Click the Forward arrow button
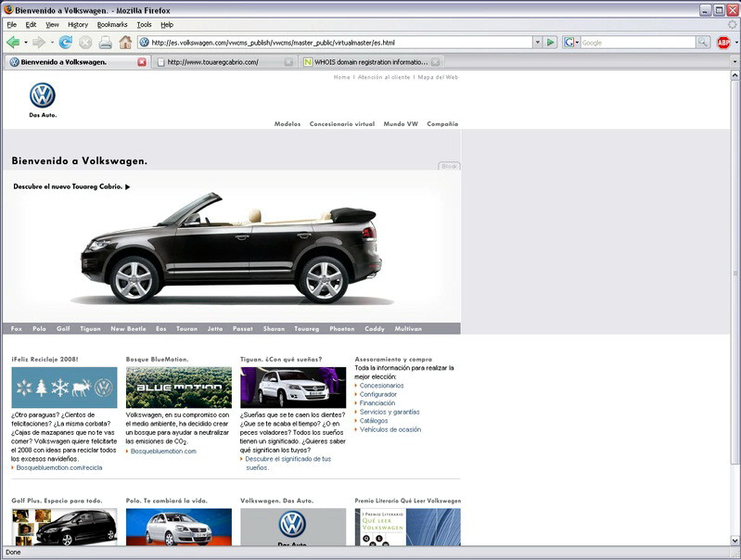 (38, 43)
